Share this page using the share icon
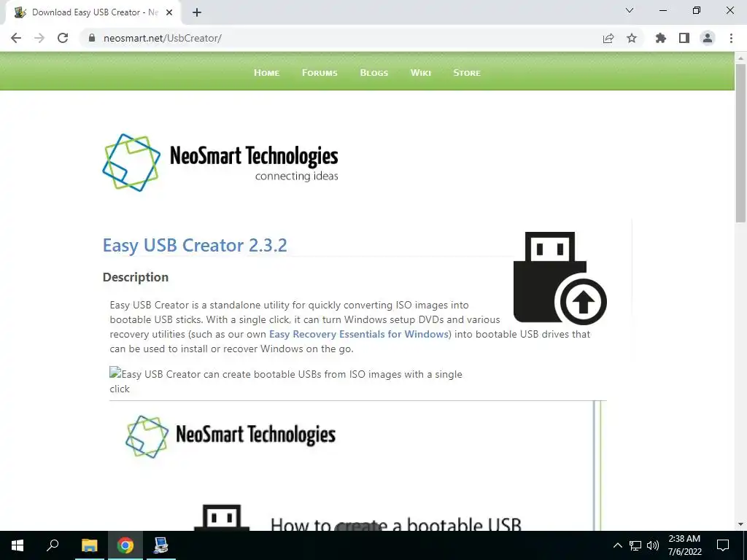Screen dimensions: 747x560 point(608,38)
